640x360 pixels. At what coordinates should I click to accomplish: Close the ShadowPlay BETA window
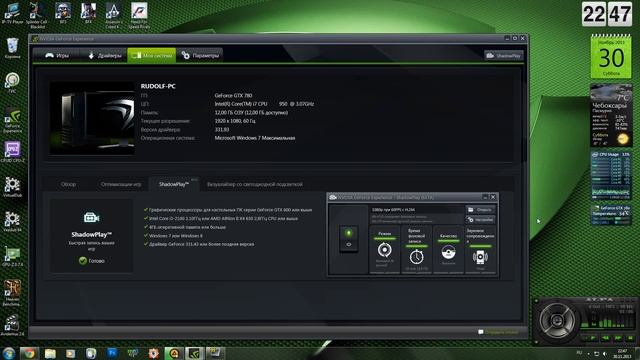[x=493, y=197]
